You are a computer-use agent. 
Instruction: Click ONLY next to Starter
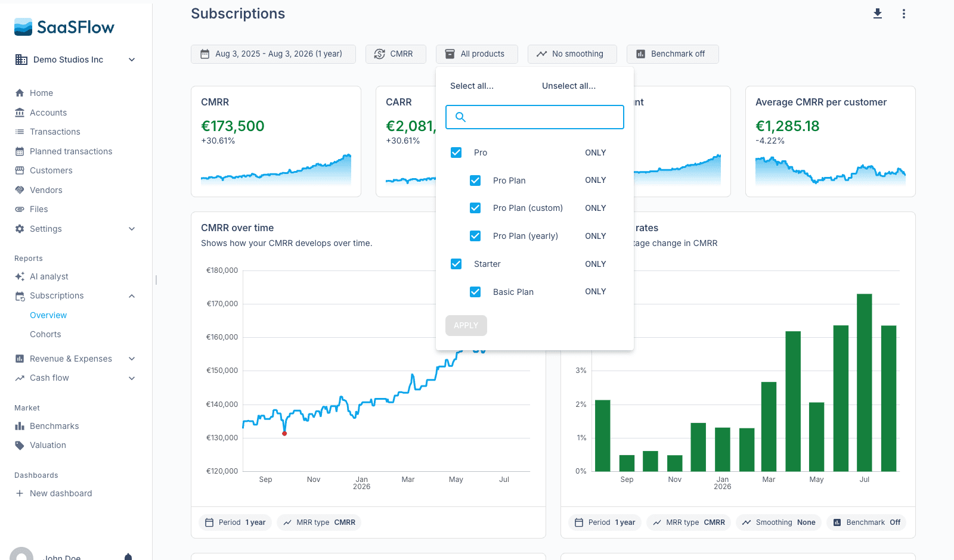point(596,264)
